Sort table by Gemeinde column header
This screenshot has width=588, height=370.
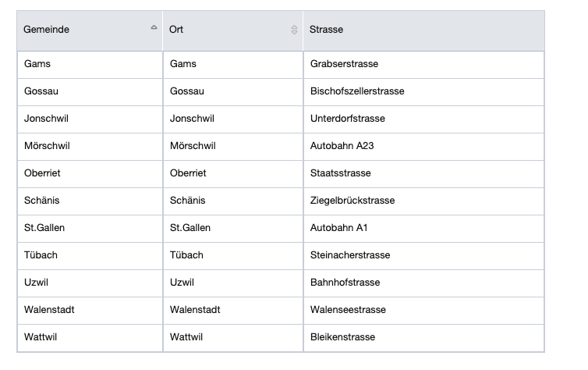click(47, 30)
